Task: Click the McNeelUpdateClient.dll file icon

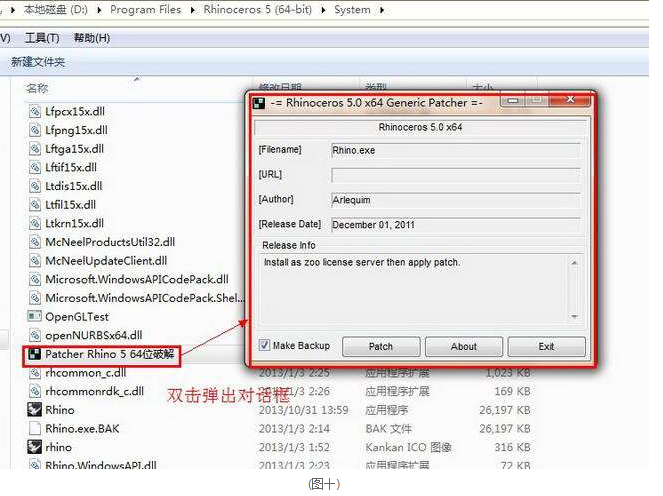Action: [x=35, y=260]
